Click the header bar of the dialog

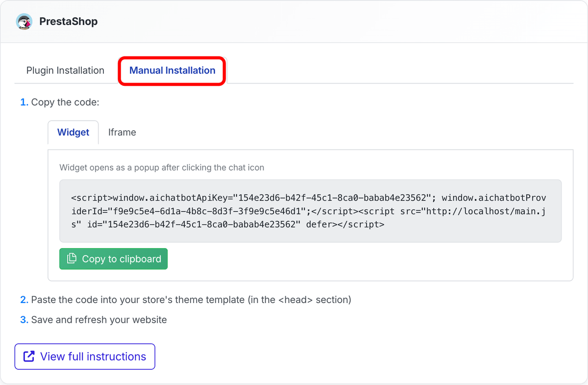294,21
